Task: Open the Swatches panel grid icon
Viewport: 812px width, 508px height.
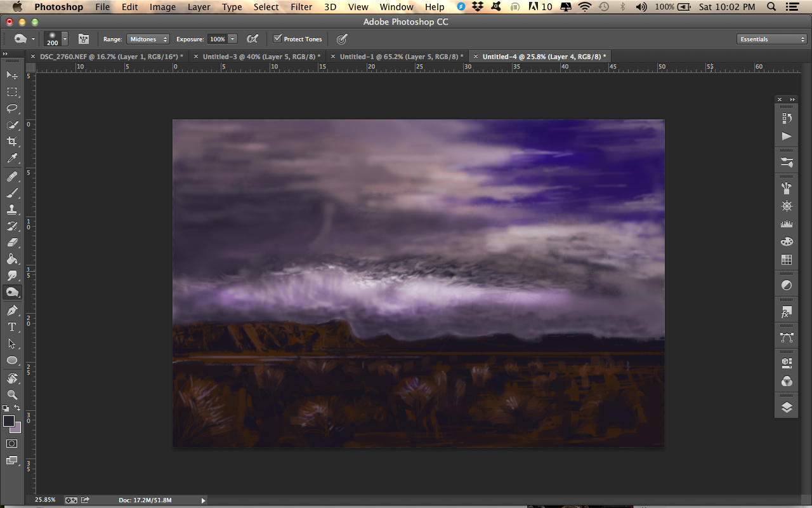Action: click(x=787, y=260)
